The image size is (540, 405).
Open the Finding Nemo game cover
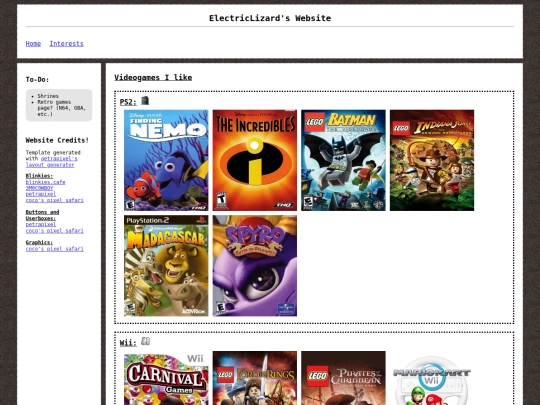pyautogui.click(x=166, y=160)
